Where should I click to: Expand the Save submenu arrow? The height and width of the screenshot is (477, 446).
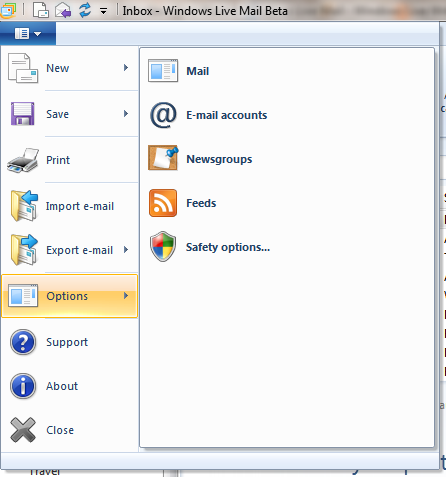coord(126,114)
